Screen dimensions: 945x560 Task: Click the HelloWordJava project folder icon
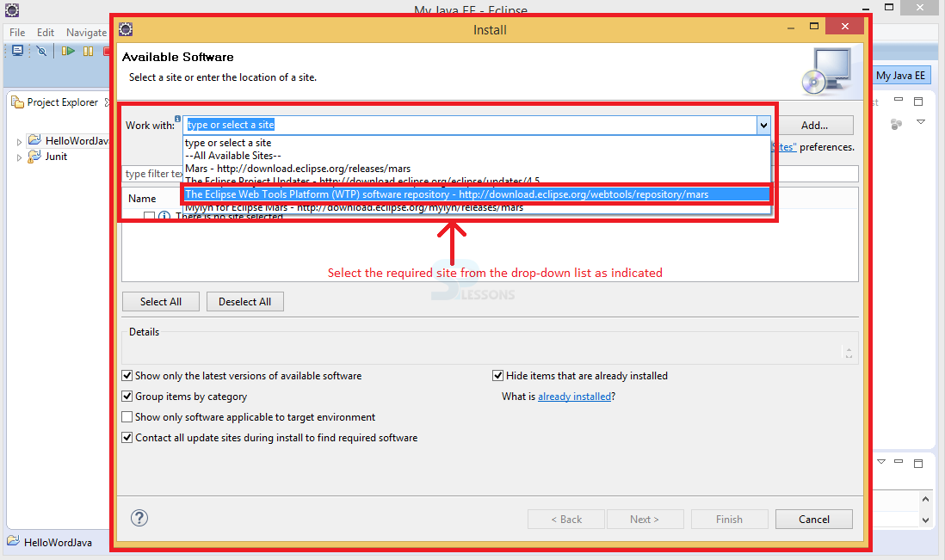pyautogui.click(x=35, y=140)
